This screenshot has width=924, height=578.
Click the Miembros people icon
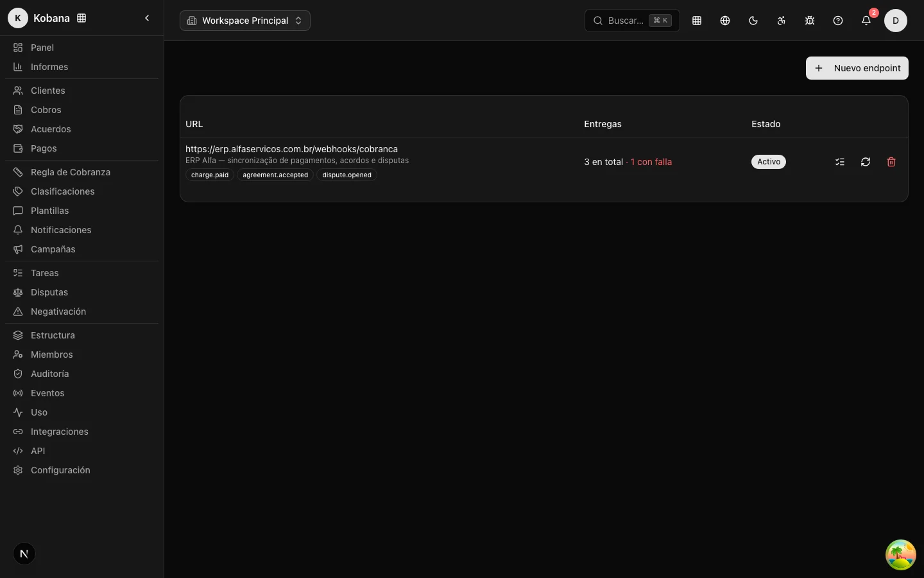18,355
